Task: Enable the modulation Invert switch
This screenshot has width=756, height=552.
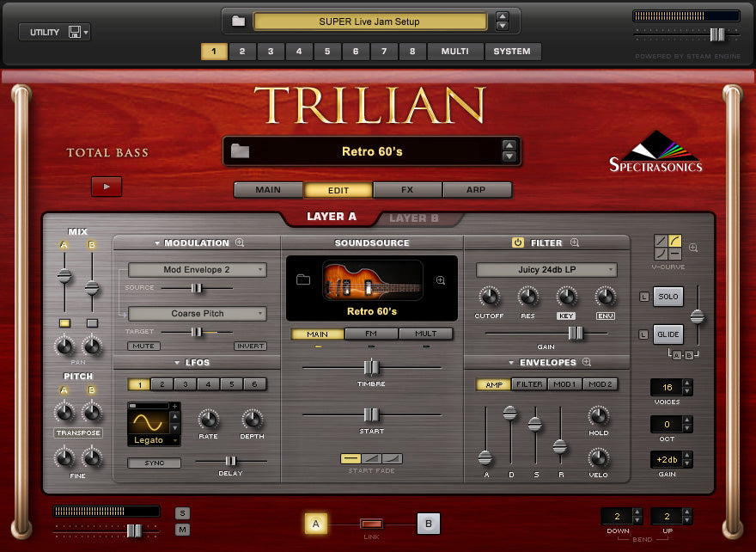Action: tap(250, 346)
